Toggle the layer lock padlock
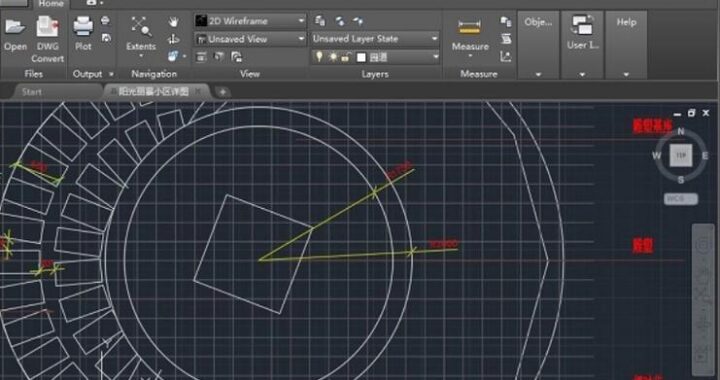 point(346,57)
